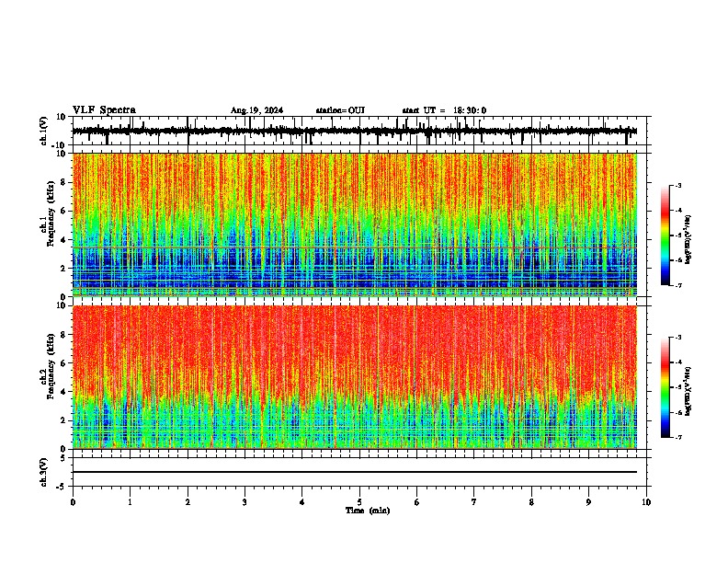Click the "-3" value on ch.1 colorbar
728x563 pixels.
[x=677, y=185]
